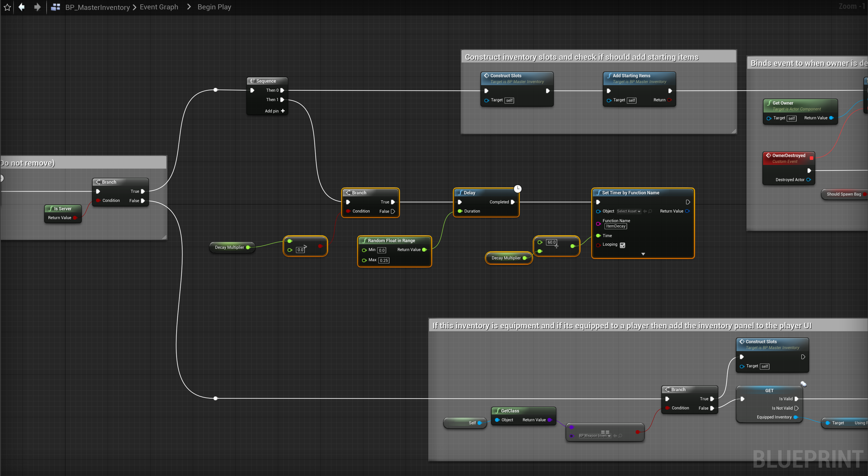Screen dimensions: 868x476
Task: Click the Sequence node header icon
Action: coord(252,81)
